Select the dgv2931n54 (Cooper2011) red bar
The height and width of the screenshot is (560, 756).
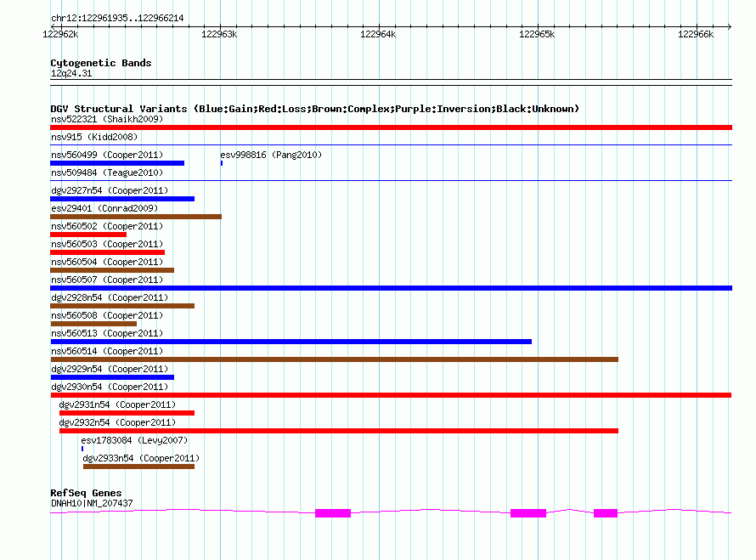click(127, 413)
